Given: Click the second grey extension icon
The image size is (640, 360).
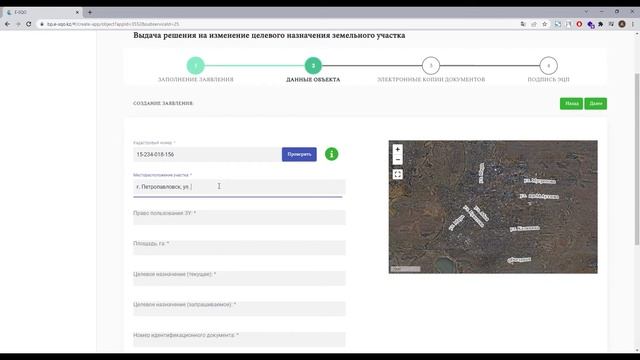Looking at the screenshot, I should 568,24.
